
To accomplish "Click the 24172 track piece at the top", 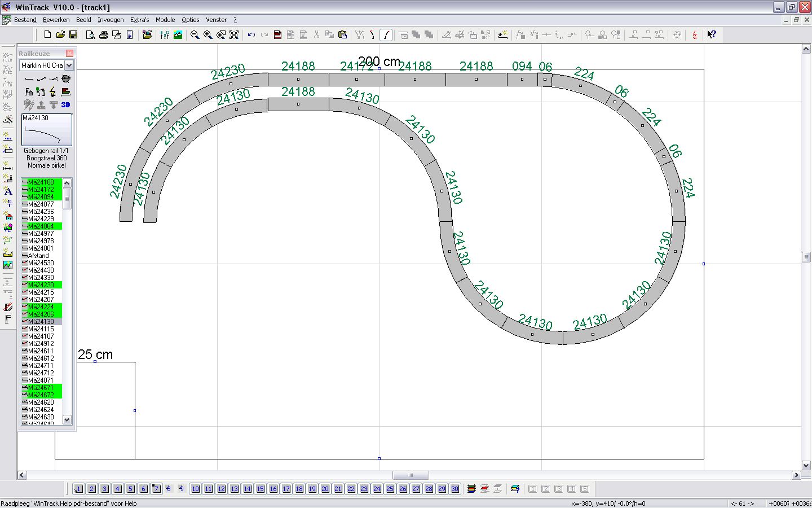I will pos(356,79).
